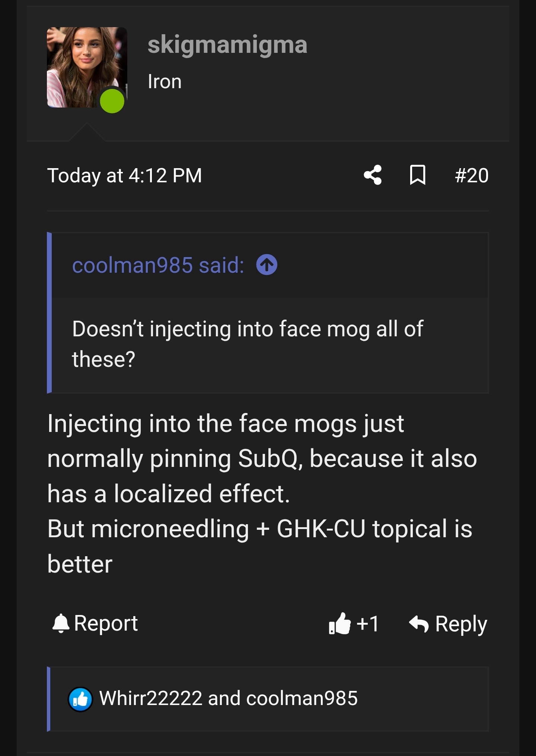Click the curved reply arrow icon
Image resolution: width=536 pixels, height=756 pixels.
pyautogui.click(x=419, y=624)
